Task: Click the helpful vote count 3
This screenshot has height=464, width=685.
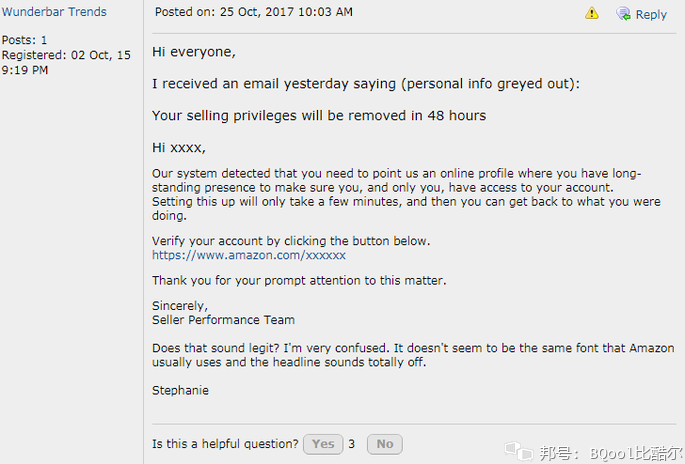Action: 352,444
